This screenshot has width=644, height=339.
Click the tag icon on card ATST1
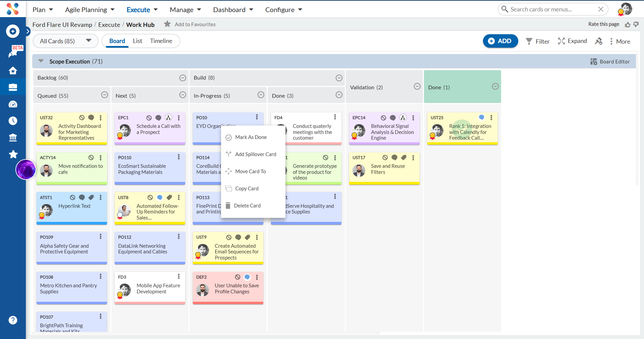point(91,197)
